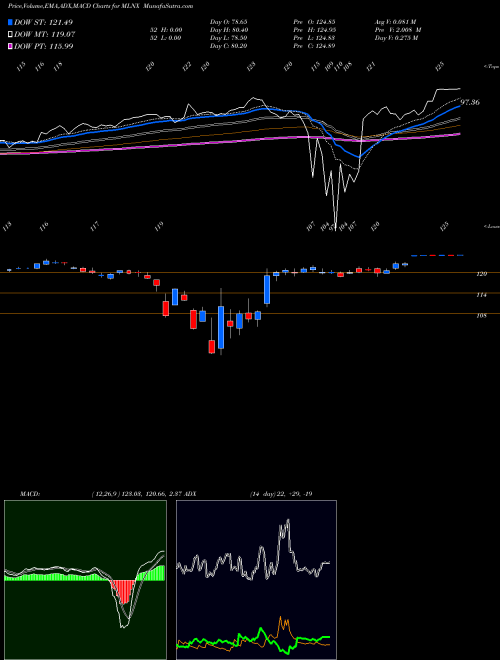
Task: Click the <Lows label at right edge
Action: click(491, 226)
